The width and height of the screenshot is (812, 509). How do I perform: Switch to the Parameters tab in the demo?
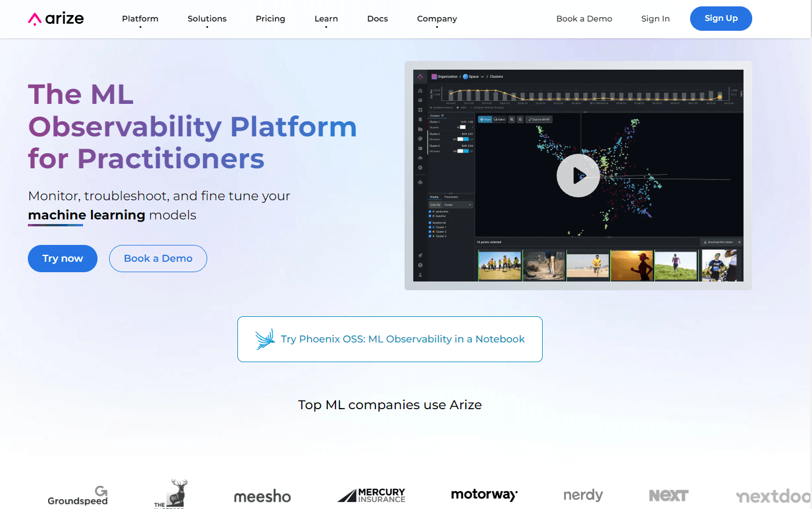[x=451, y=197]
